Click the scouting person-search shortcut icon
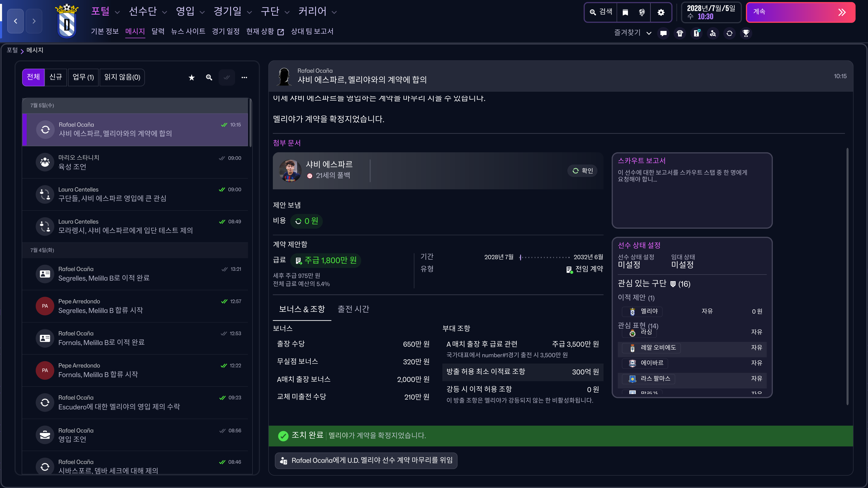This screenshot has height=488, width=868. click(x=713, y=33)
